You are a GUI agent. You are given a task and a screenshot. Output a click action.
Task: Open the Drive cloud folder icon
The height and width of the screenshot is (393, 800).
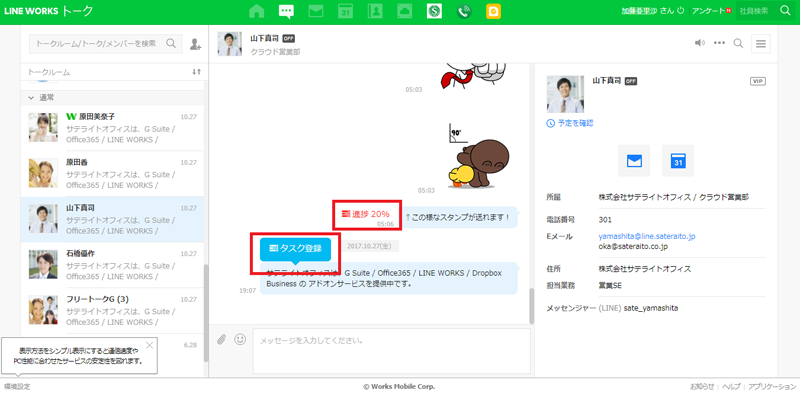tap(405, 11)
